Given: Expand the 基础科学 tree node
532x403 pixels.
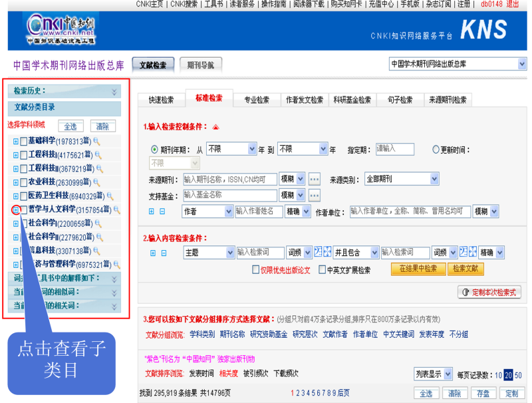Looking at the screenshot, I should pyautogui.click(x=15, y=142).
